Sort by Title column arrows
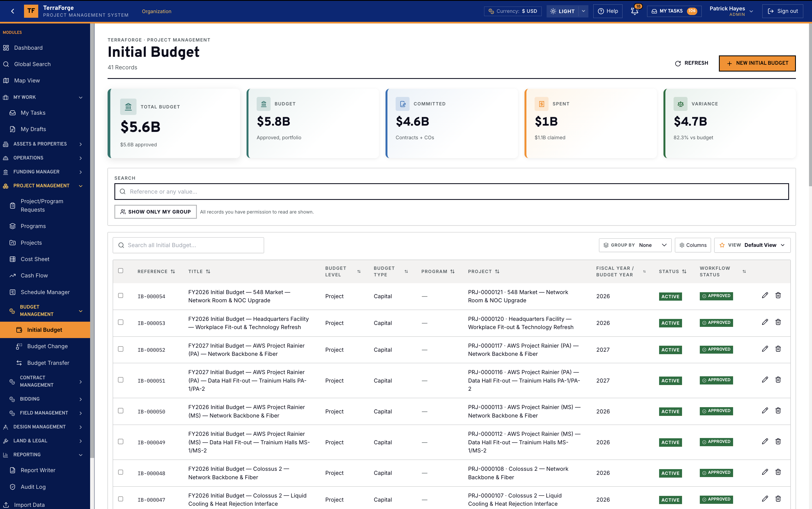 208,271
